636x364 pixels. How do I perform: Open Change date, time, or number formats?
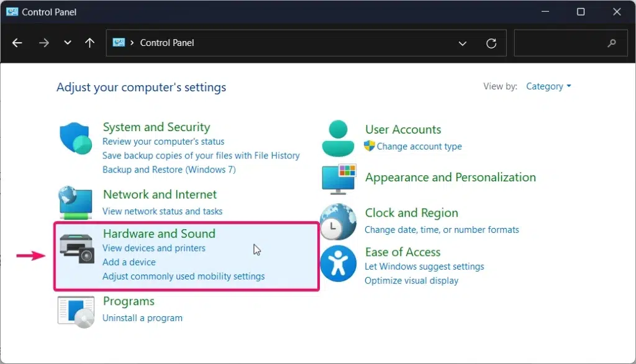[442, 230]
